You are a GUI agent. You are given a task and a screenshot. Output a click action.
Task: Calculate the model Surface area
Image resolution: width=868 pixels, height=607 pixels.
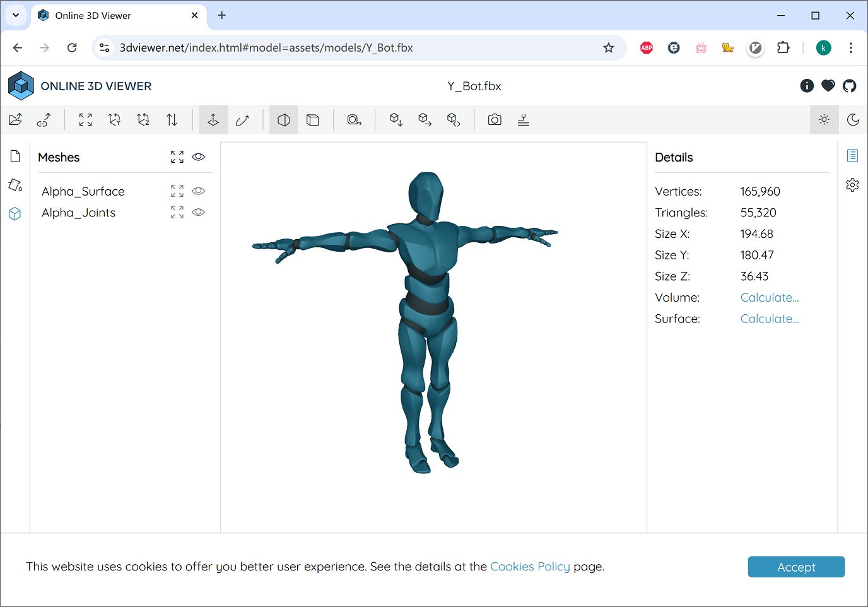[x=770, y=319]
